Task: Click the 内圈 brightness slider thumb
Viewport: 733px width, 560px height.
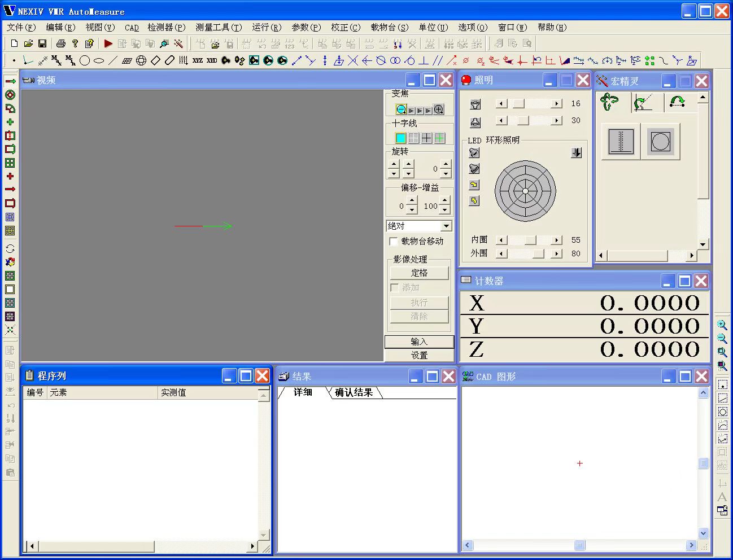Action: click(530, 240)
